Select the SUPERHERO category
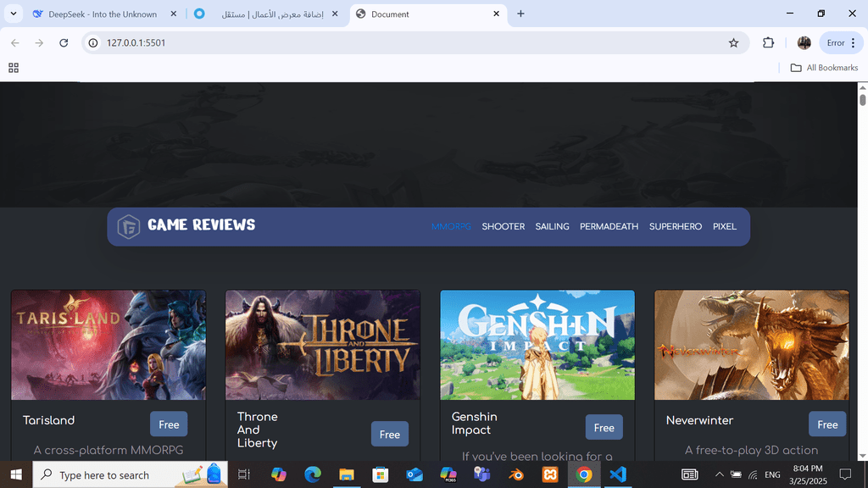868x488 pixels. [x=676, y=226]
